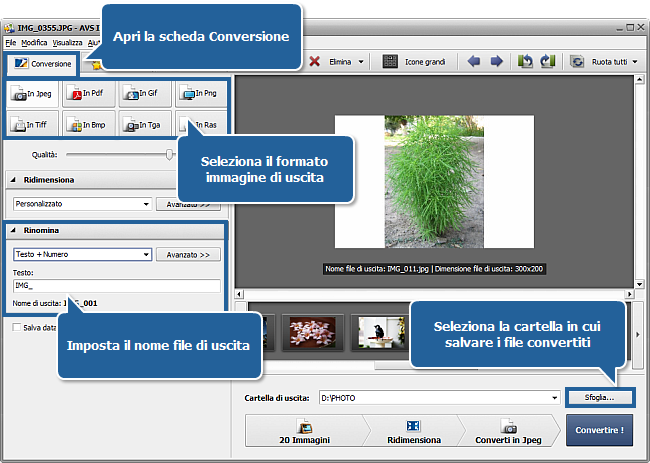Choose the In Tiff format
650x463 pixels.
coord(31,124)
